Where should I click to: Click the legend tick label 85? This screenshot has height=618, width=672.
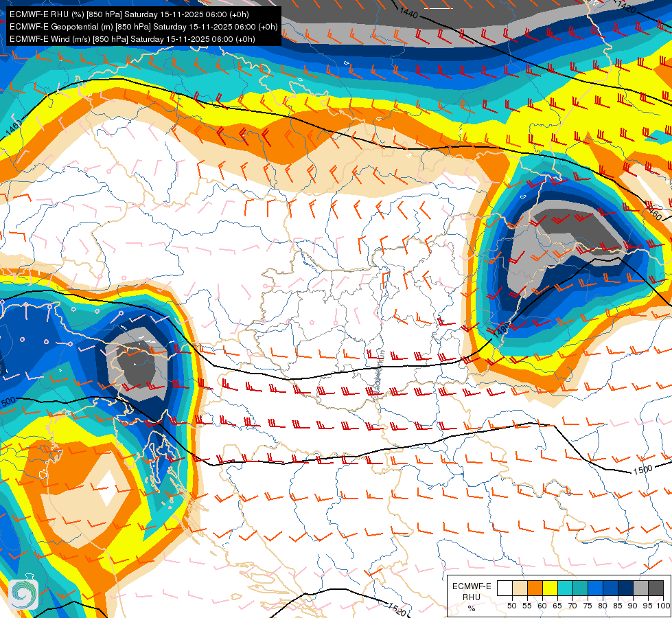pyautogui.click(x=618, y=606)
